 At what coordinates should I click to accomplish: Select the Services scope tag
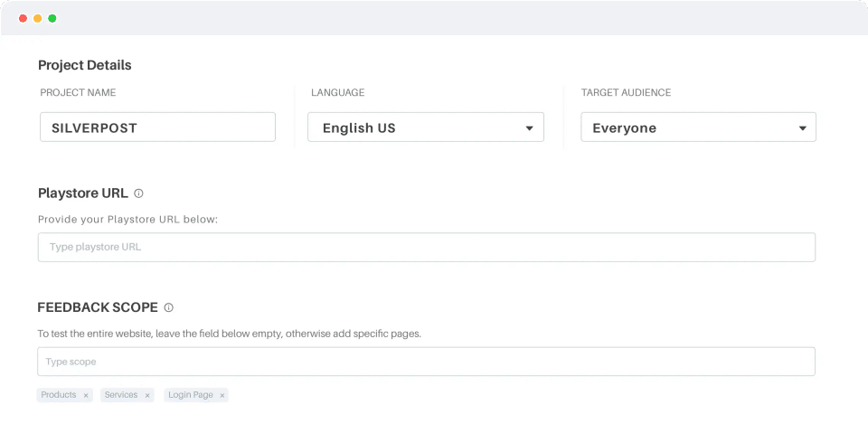(121, 395)
